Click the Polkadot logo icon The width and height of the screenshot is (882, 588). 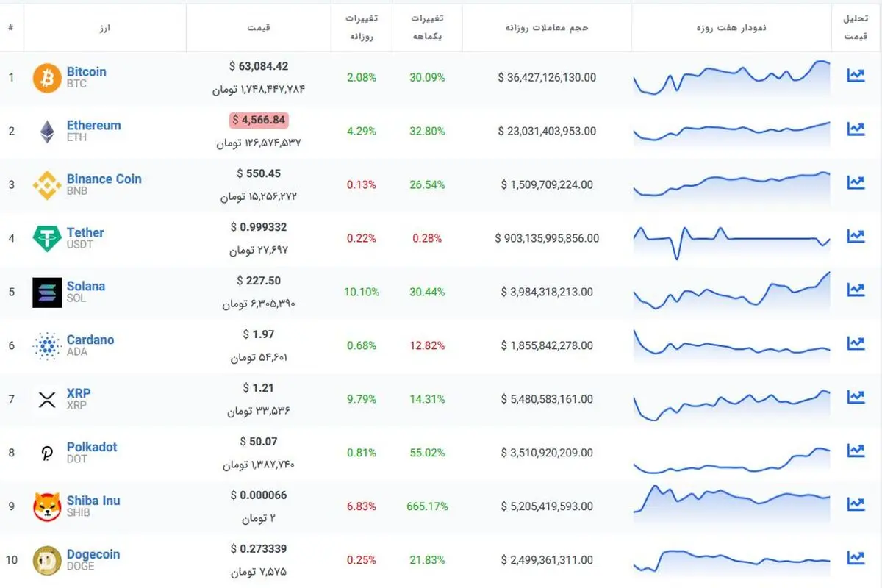pos(47,453)
